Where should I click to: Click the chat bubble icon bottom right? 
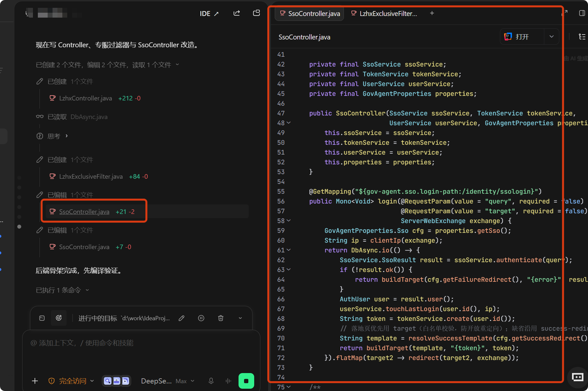578,377
